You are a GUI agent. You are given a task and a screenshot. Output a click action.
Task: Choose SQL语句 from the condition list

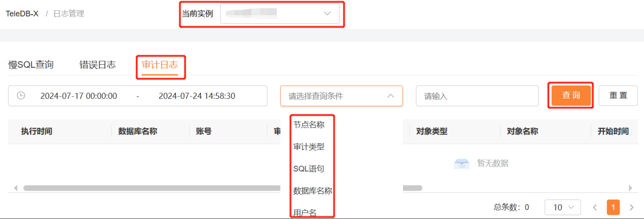pyautogui.click(x=309, y=169)
